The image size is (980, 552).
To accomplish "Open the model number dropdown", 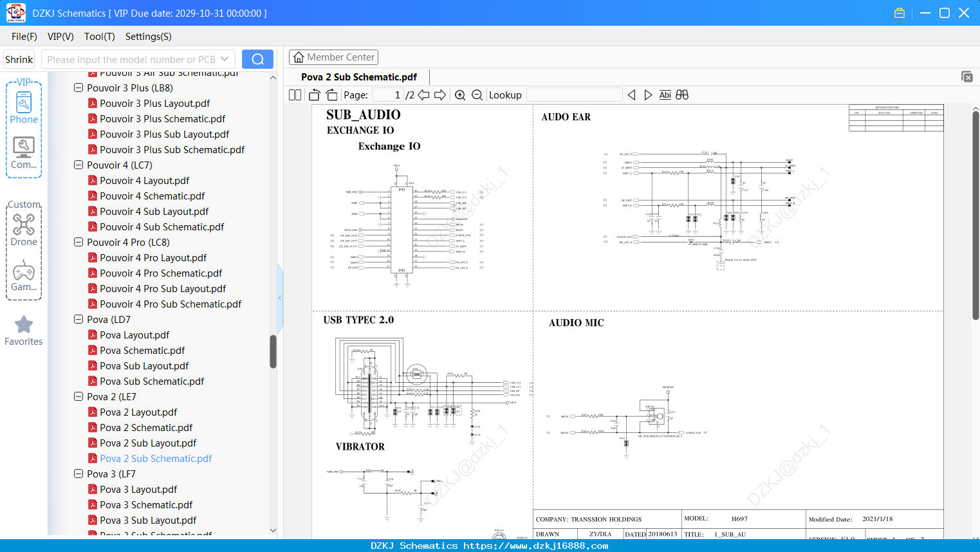I will (225, 59).
